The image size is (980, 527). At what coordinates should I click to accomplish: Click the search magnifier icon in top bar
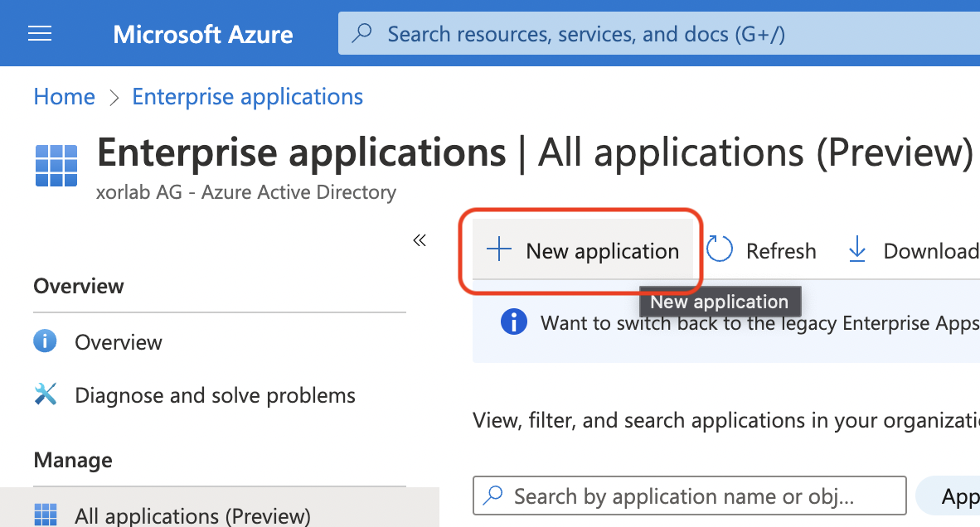tap(361, 33)
